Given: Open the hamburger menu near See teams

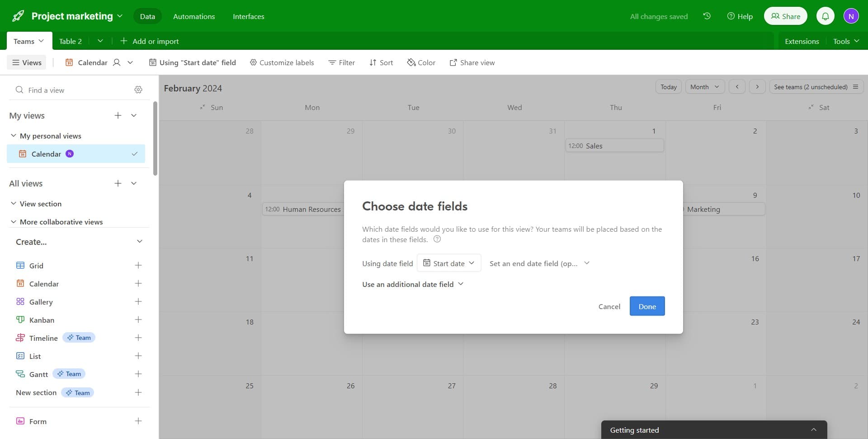Looking at the screenshot, I should [856, 86].
